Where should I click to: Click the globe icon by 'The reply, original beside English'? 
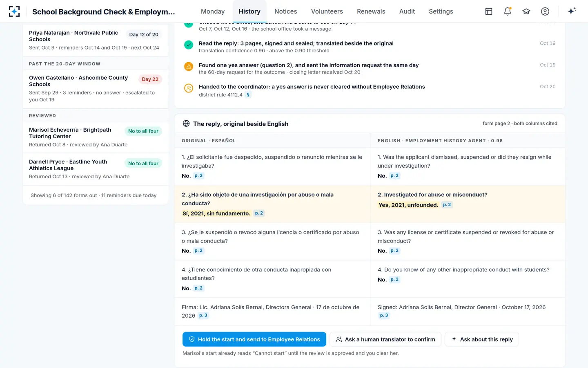click(186, 123)
